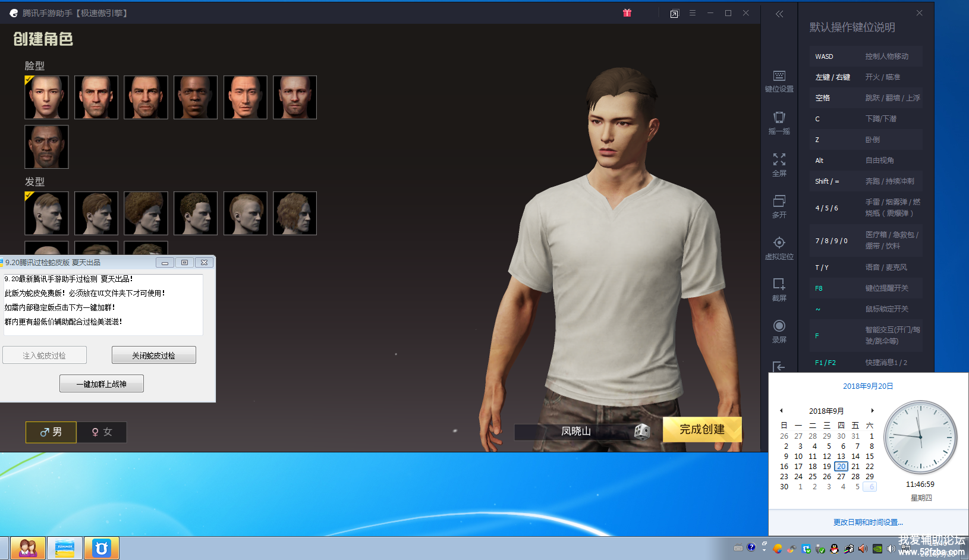Choose the curly afro hairstyle thumbnail
This screenshot has height=560, width=969.
click(146, 213)
